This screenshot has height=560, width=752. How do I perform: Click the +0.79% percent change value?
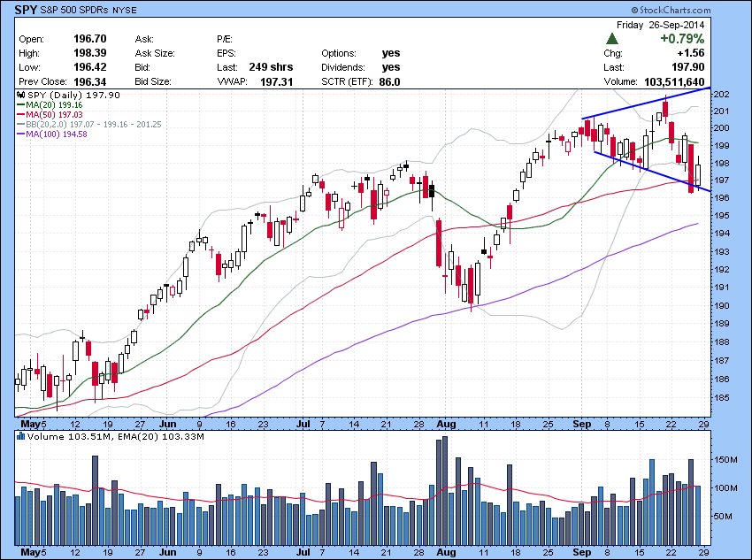tap(682, 39)
